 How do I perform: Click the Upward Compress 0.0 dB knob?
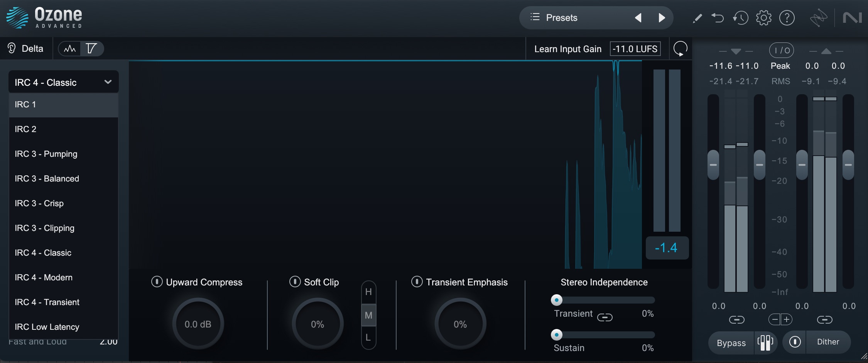pyautogui.click(x=198, y=324)
